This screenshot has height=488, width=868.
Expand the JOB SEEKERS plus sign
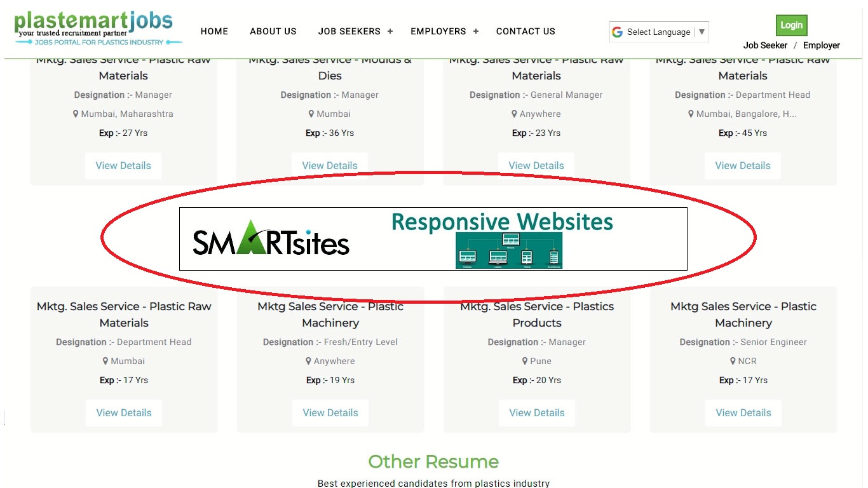click(x=390, y=31)
